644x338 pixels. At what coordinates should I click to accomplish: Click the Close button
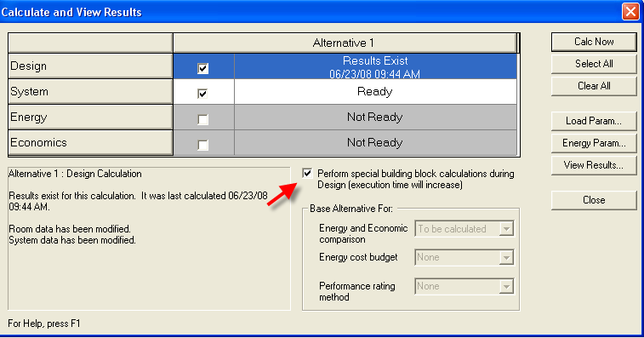[x=594, y=200]
